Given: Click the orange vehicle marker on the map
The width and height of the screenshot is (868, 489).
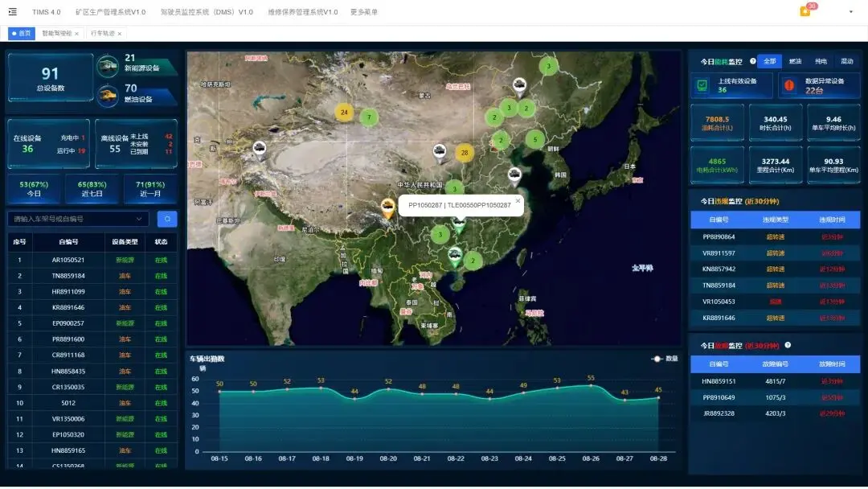Looking at the screenshot, I should pyautogui.click(x=387, y=208).
